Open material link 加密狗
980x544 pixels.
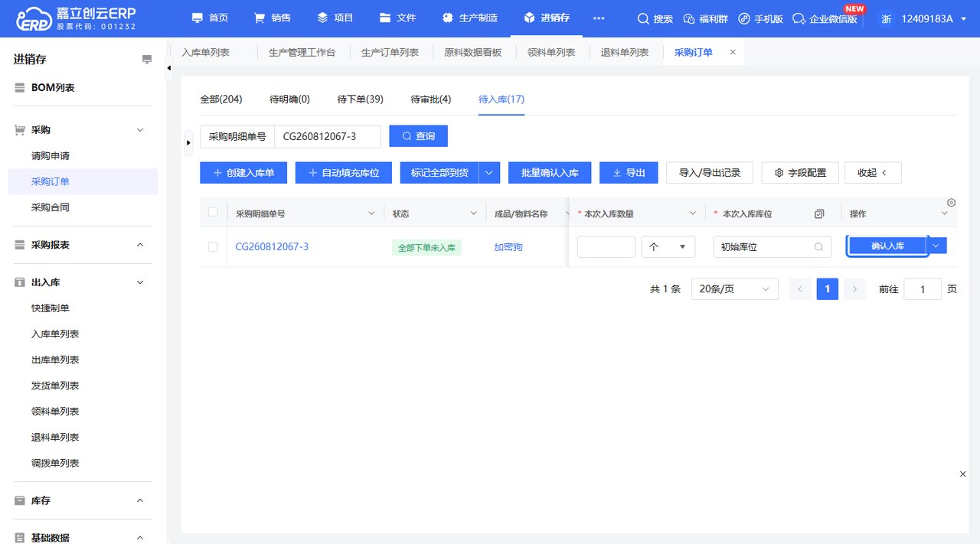tap(508, 246)
